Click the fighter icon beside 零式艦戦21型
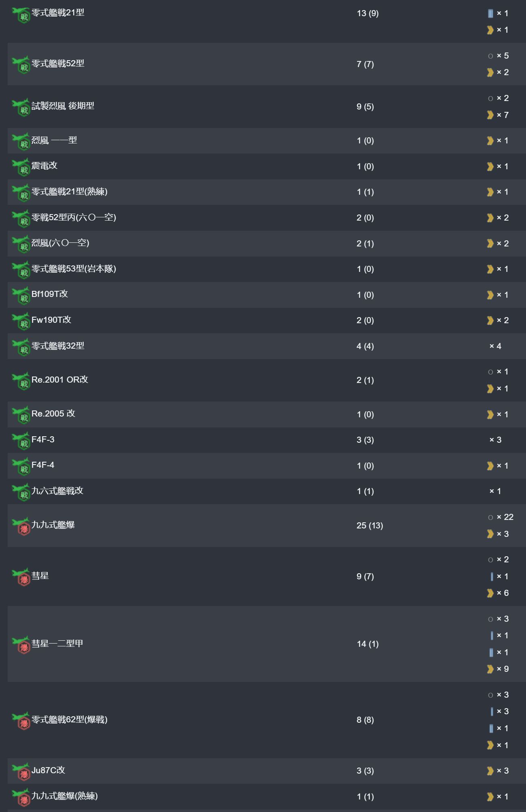The image size is (526, 812). 21,15
